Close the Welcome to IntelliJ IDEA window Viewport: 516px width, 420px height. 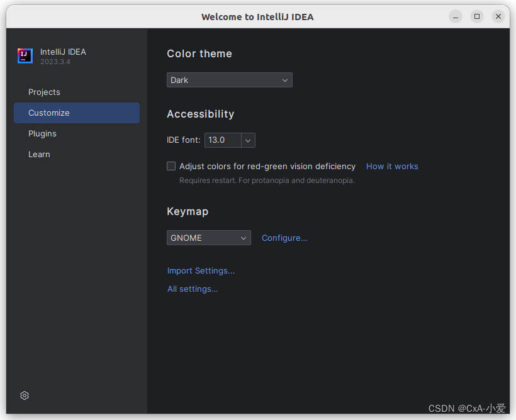[x=498, y=16]
